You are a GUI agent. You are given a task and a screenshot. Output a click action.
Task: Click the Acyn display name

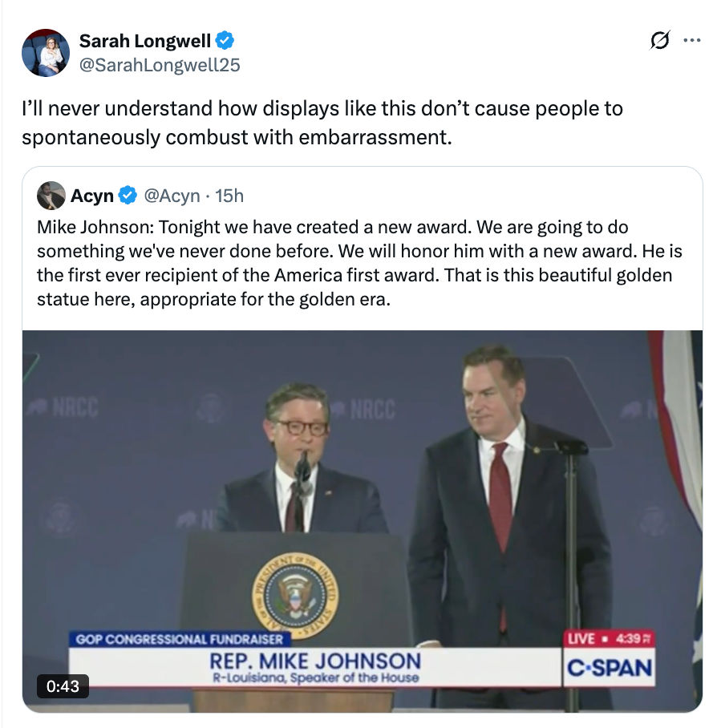pos(96,195)
